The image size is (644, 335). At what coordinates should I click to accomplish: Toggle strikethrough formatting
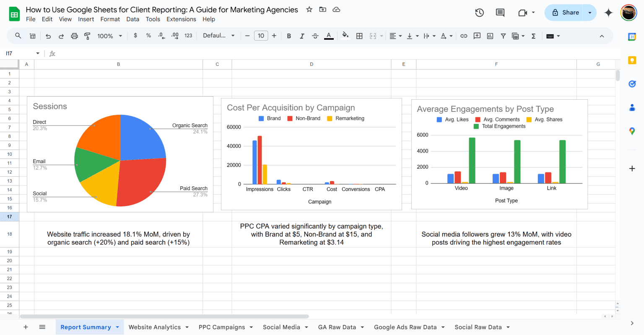tap(315, 36)
